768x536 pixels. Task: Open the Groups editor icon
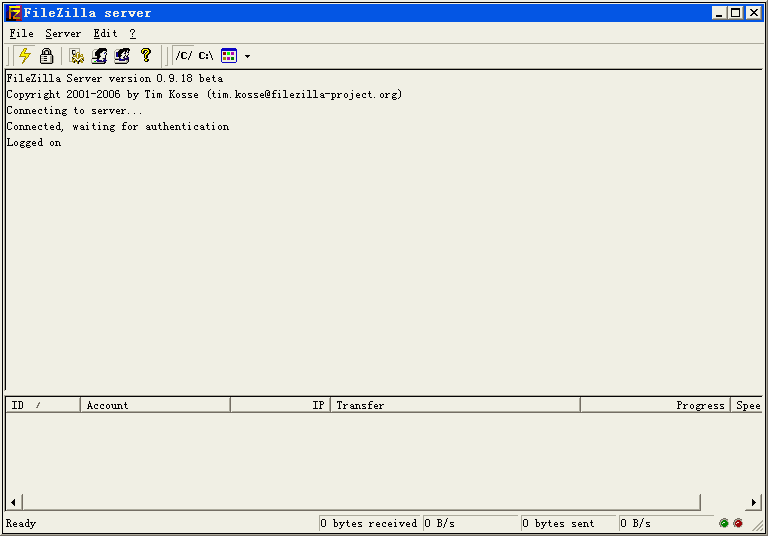point(122,56)
